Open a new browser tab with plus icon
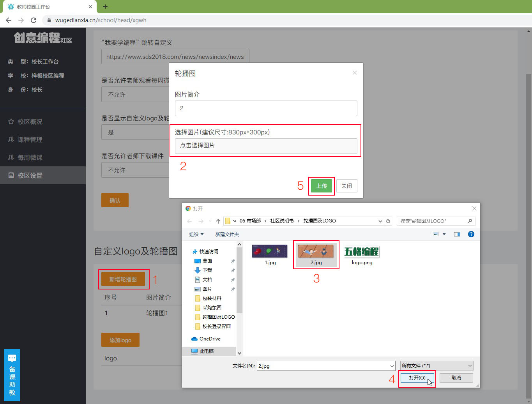The height and width of the screenshot is (404, 532). pos(105,7)
